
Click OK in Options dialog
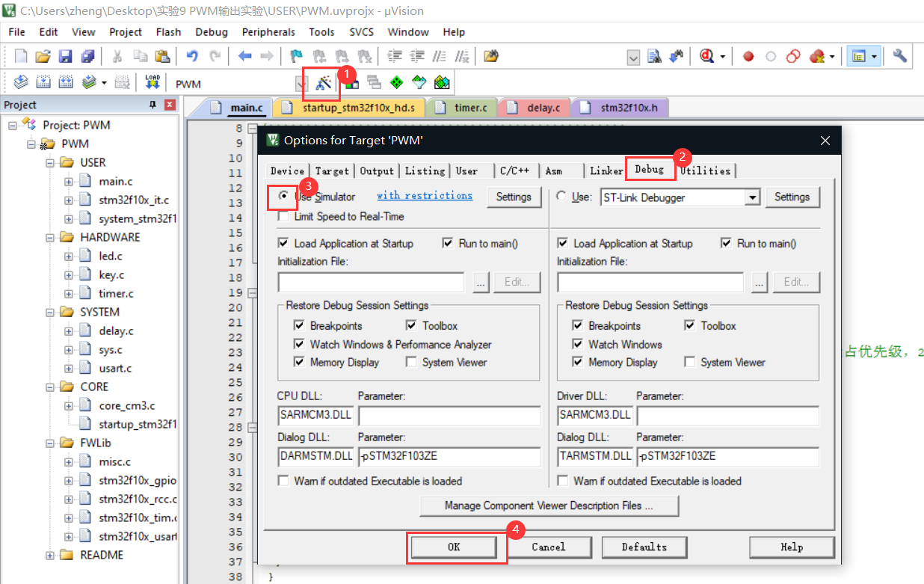453,547
